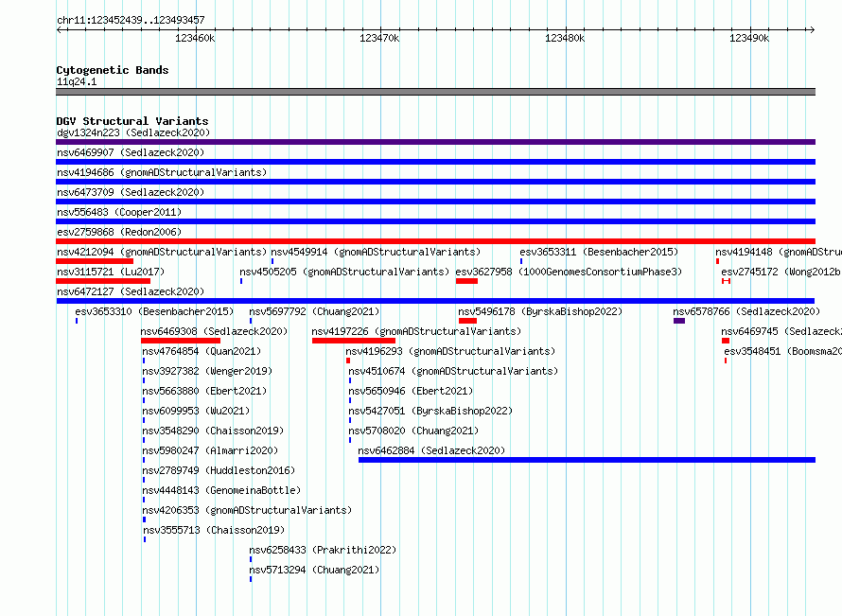Click the nsv6469745 variant label
This screenshot has height=616, width=842.
coord(781,331)
